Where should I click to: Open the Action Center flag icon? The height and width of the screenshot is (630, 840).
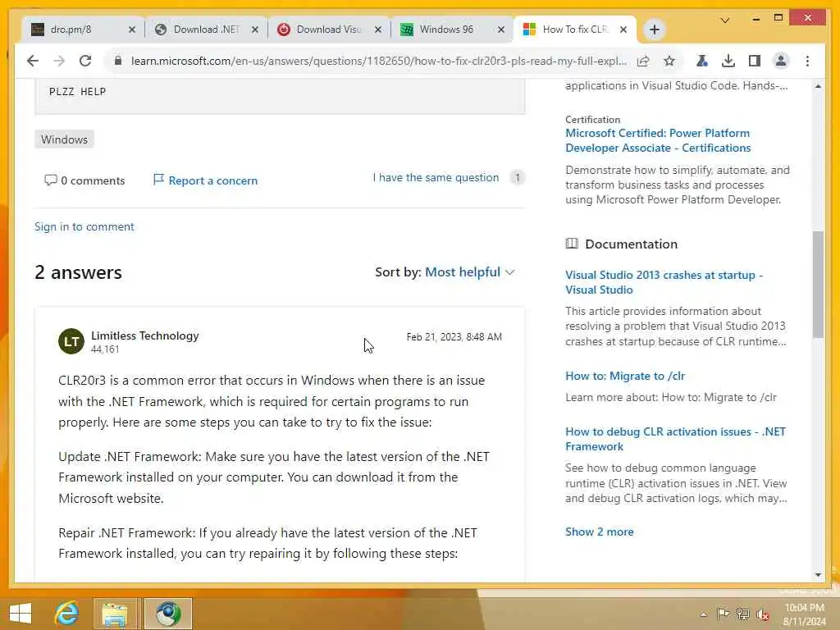pyautogui.click(x=723, y=614)
